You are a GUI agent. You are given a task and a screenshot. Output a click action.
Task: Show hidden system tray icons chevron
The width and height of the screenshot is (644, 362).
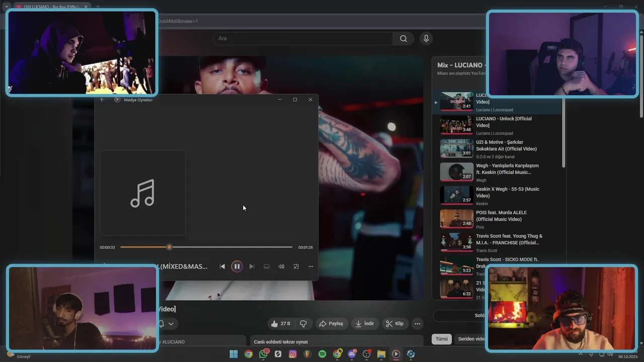pos(581,354)
